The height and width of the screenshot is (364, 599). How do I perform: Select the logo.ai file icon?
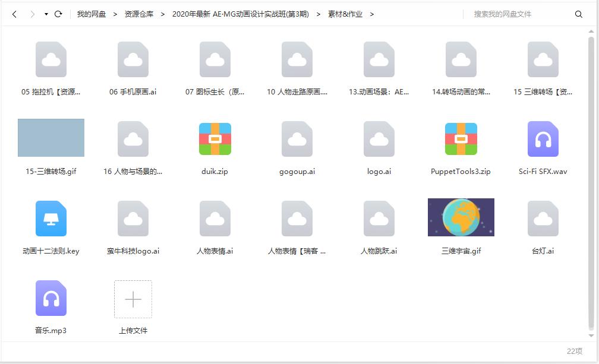point(379,139)
